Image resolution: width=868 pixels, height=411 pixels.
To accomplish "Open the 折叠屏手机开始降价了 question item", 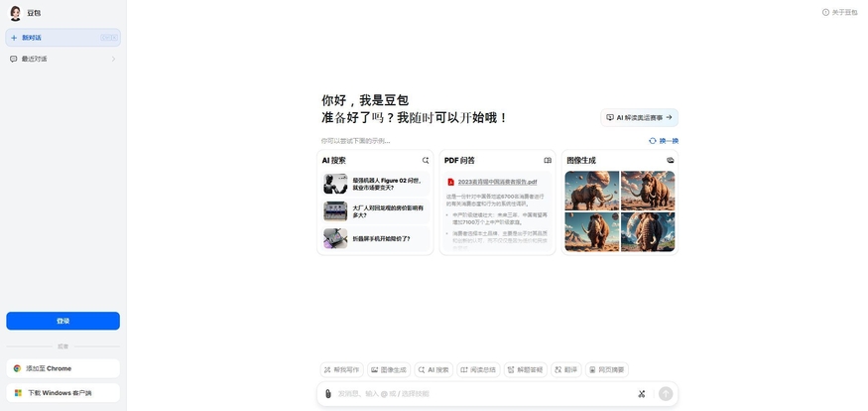I will click(375, 238).
